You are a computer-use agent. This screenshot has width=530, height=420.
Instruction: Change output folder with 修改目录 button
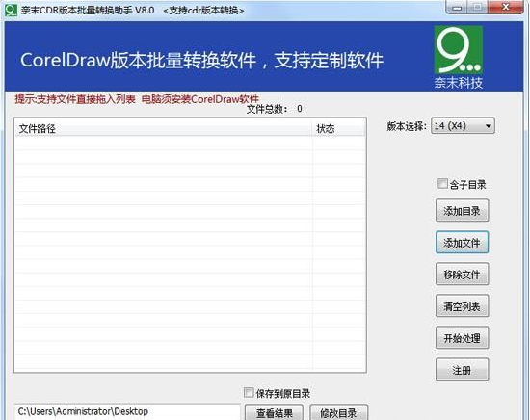(x=338, y=412)
